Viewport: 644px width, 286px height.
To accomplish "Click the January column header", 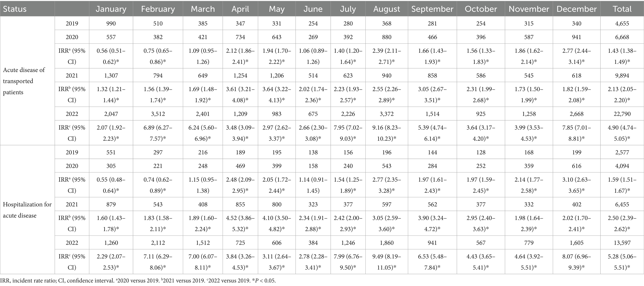I will point(111,9).
